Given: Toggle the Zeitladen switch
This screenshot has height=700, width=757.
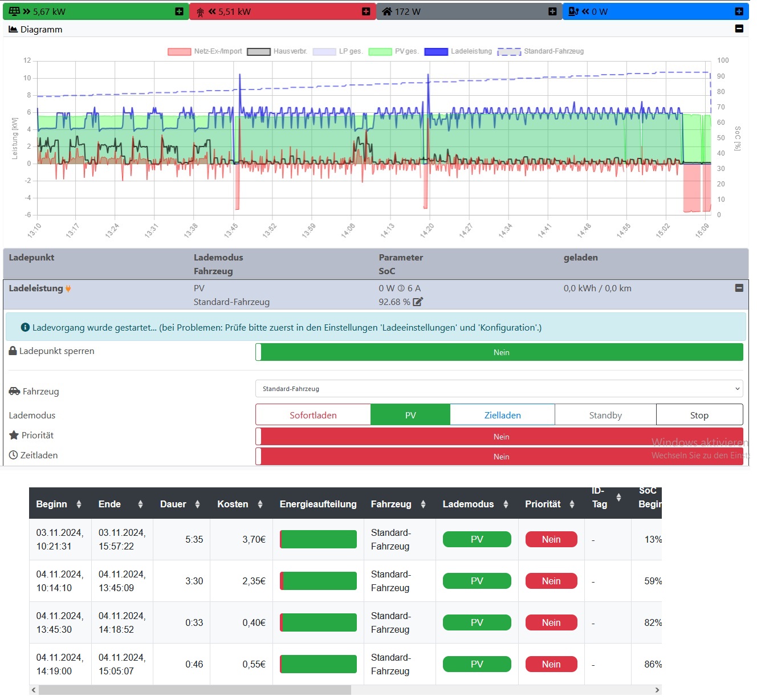Looking at the screenshot, I should point(499,457).
